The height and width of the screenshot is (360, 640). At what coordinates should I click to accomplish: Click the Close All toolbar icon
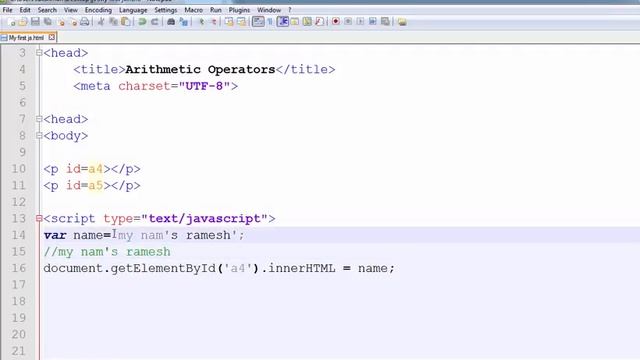(x=73, y=22)
